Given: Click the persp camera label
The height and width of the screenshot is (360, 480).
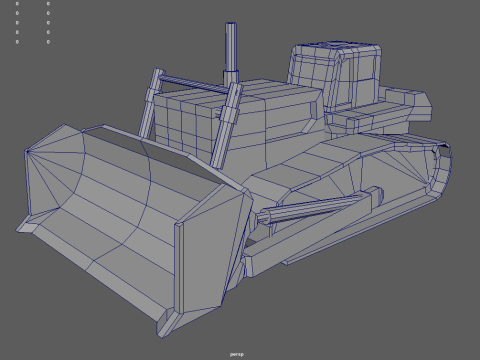Looking at the screenshot, I should [x=237, y=354].
